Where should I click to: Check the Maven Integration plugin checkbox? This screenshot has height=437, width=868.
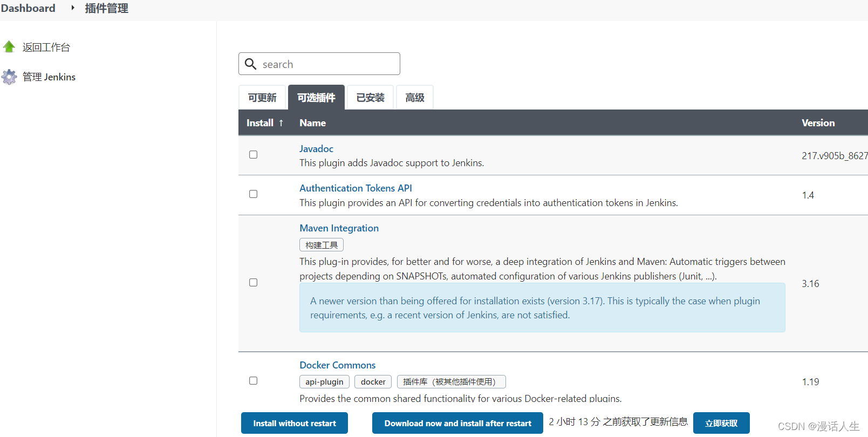coord(253,283)
